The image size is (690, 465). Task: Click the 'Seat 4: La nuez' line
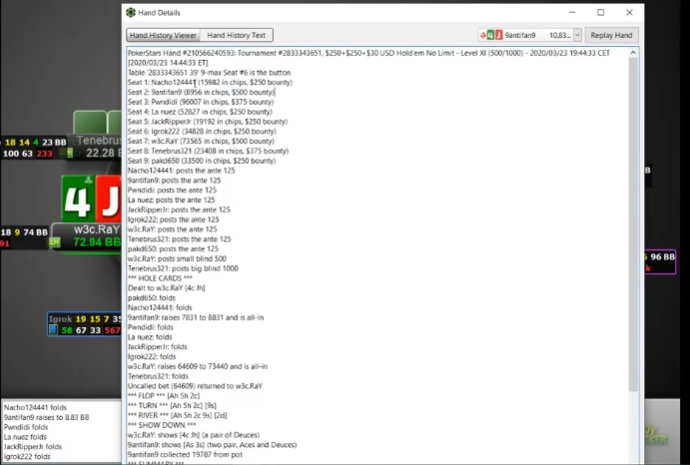[200, 112]
